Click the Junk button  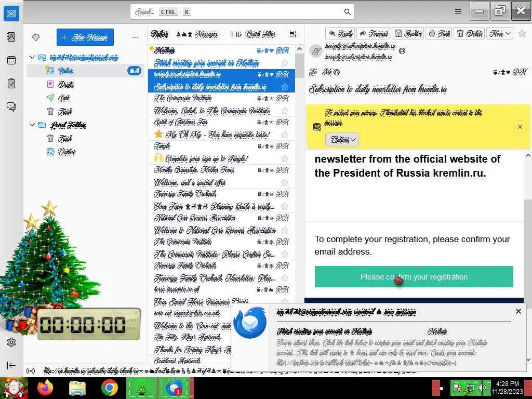pos(439,33)
